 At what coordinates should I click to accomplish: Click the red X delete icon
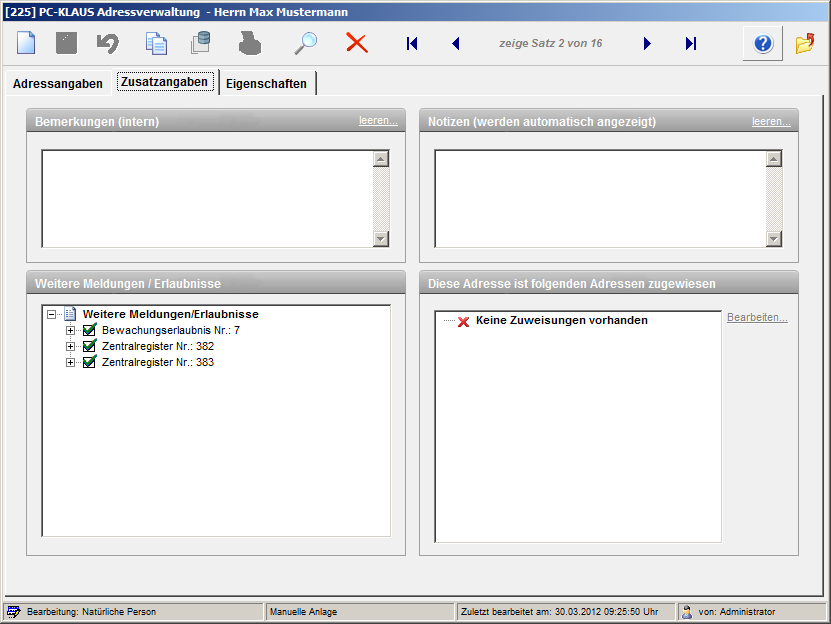coord(357,43)
